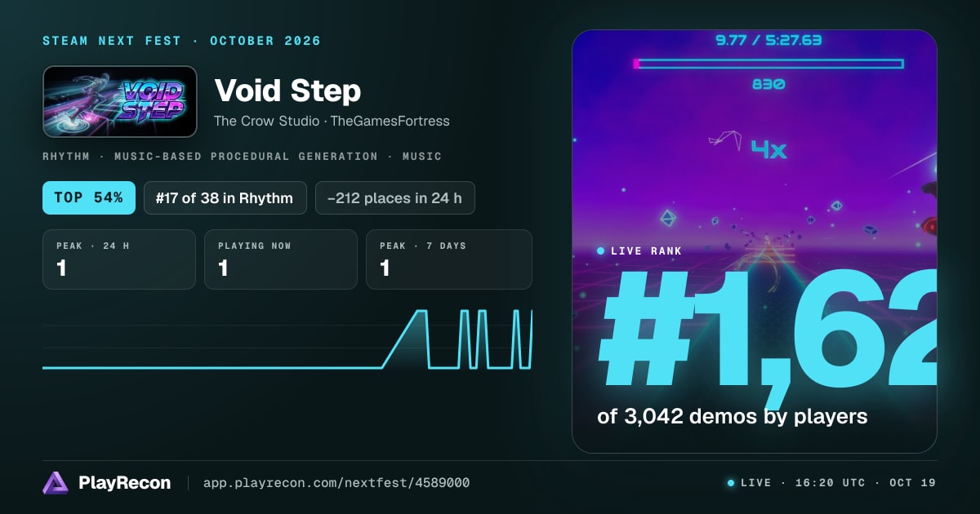Click the 830 score in the screenshot
The image size is (980, 514).
(768, 84)
